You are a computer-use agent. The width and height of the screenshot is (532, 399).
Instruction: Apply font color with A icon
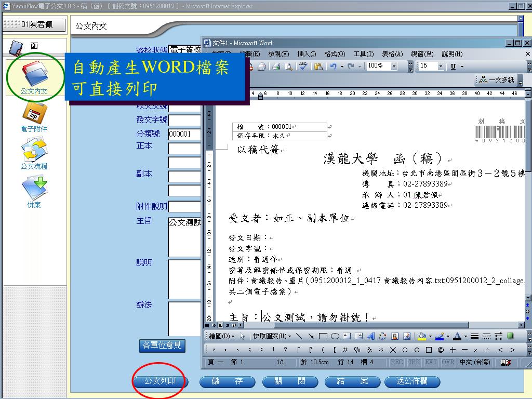pyautogui.click(x=457, y=336)
